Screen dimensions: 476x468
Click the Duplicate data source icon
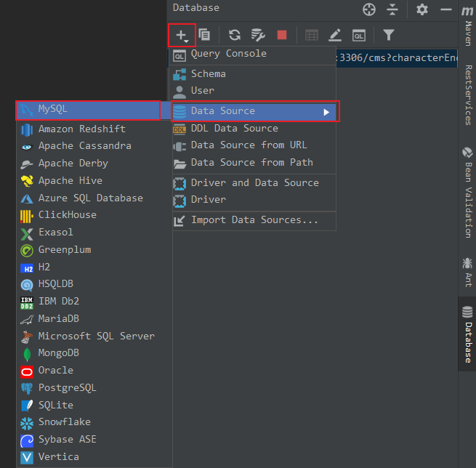(204, 35)
